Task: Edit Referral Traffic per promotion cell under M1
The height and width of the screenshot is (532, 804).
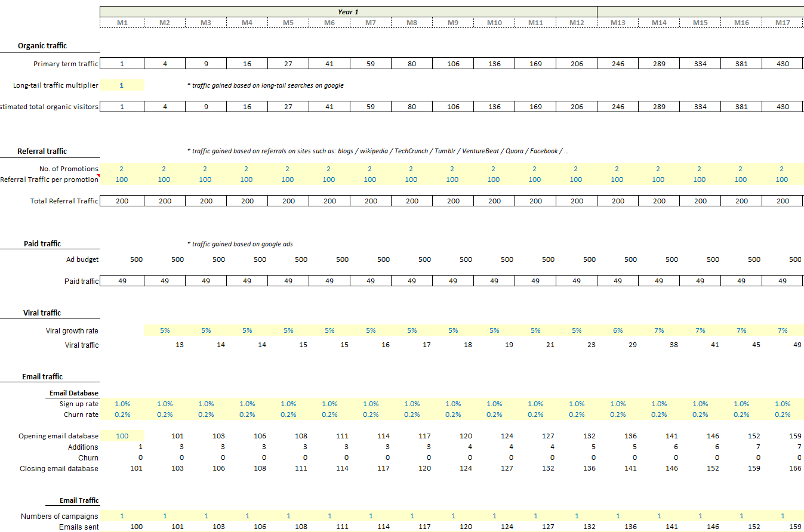Action: (122, 180)
